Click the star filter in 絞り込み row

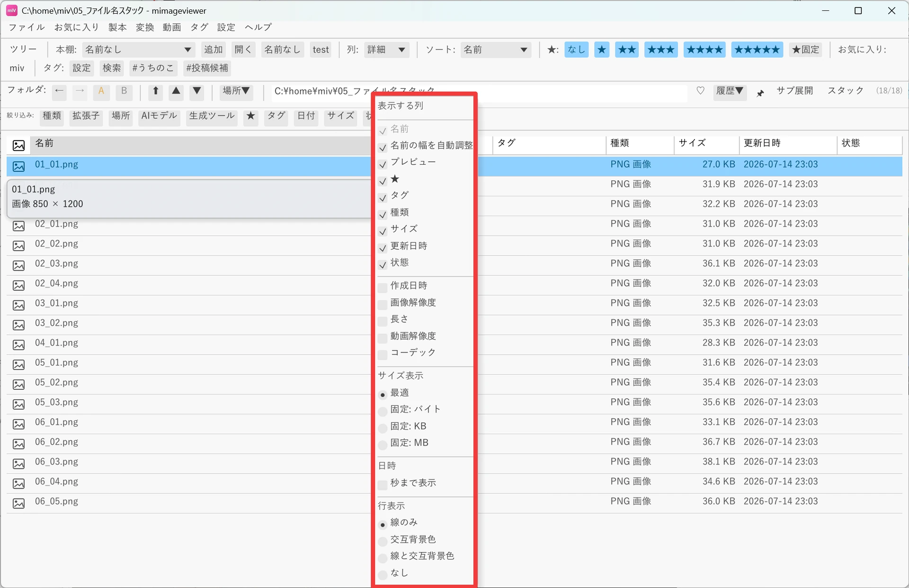[250, 116]
